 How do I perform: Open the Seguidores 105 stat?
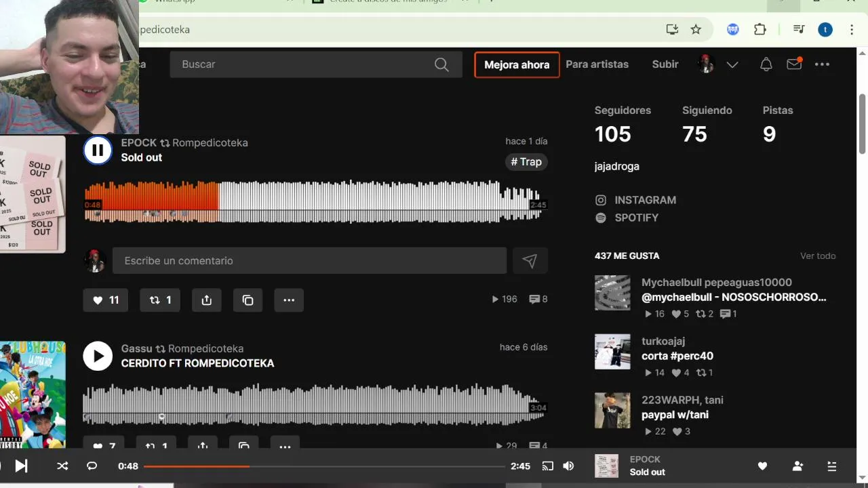tap(623, 125)
